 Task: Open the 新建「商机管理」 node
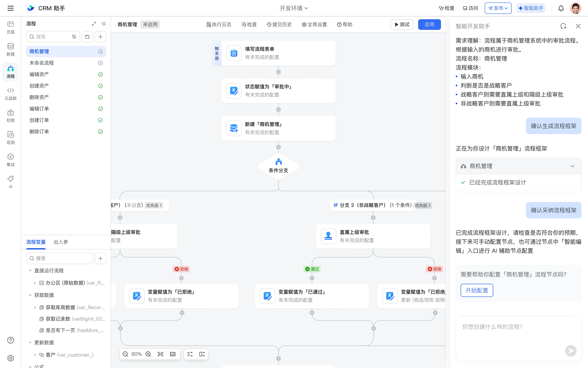point(278,128)
